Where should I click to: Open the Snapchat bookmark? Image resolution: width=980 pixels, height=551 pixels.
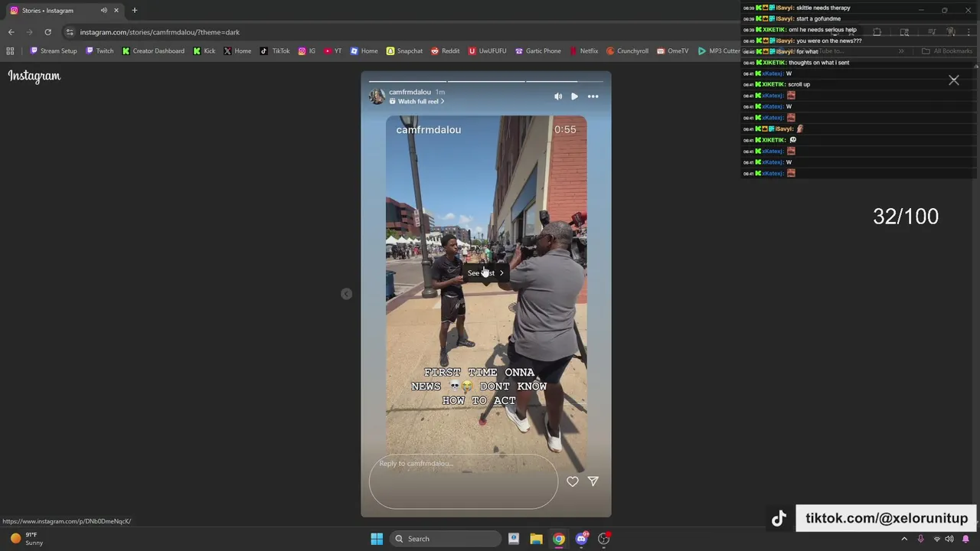click(x=404, y=51)
